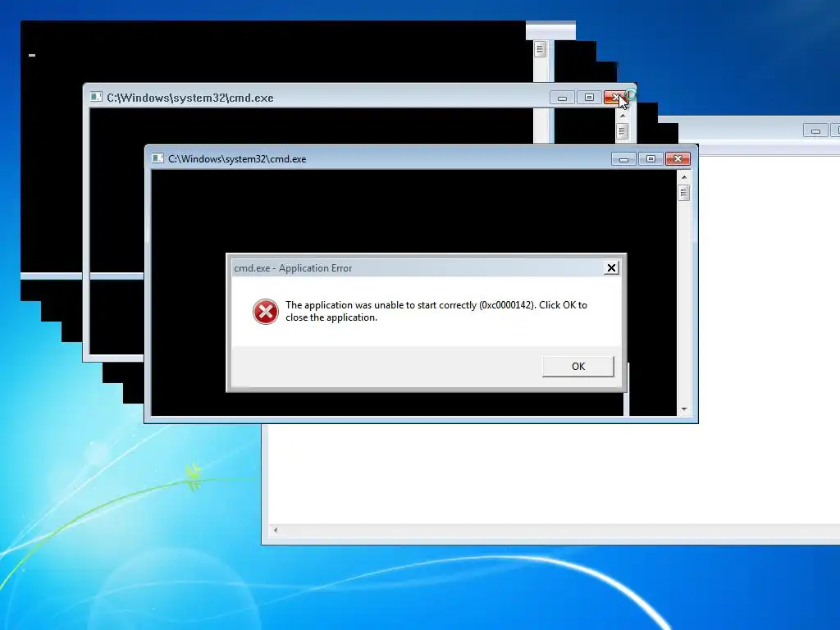Image resolution: width=840 pixels, height=630 pixels.
Task: Close the middle cmd.exe window
Action: point(616,98)
